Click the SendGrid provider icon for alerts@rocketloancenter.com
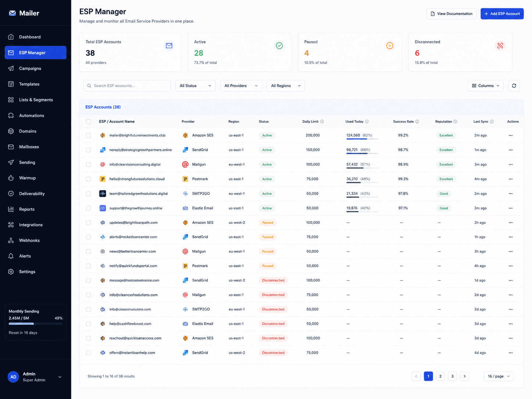The width and height of the screenshot is (532, 399). pos(186,237)
